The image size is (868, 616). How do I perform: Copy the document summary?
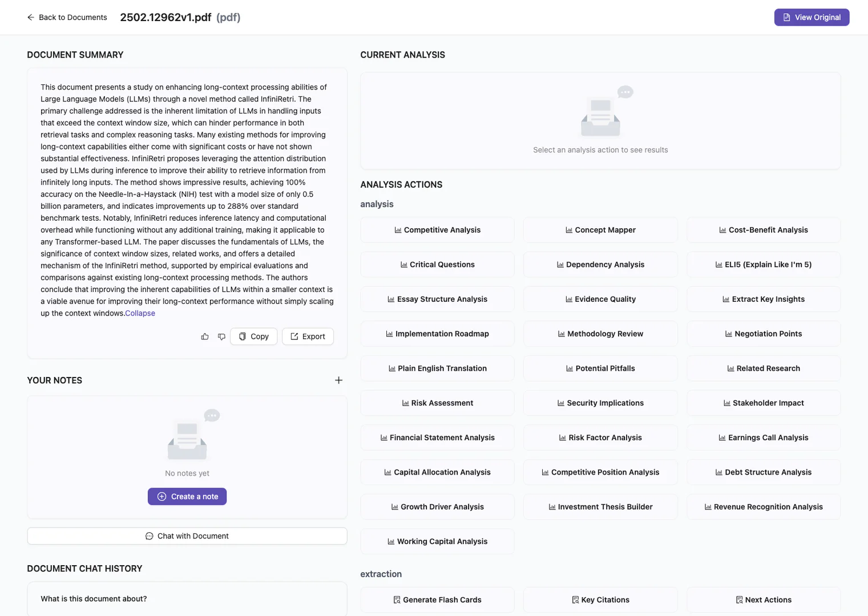(x=253, y=337)
